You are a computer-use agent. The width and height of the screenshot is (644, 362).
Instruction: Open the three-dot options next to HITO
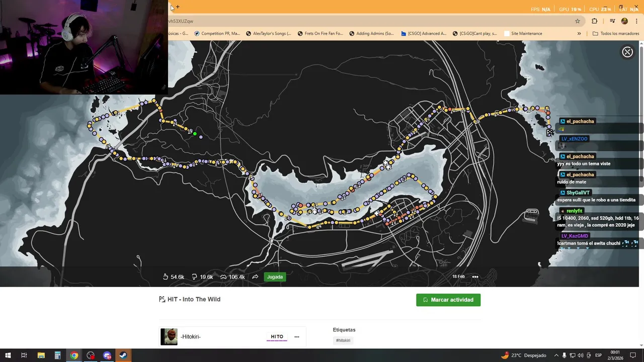[x=297, y=337]
